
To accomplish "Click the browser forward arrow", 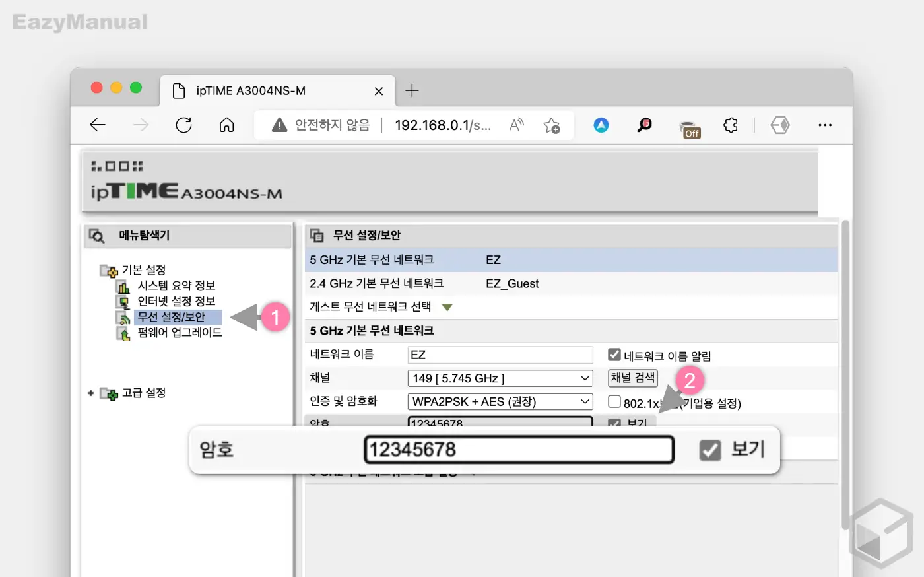I will pos(141,125).
